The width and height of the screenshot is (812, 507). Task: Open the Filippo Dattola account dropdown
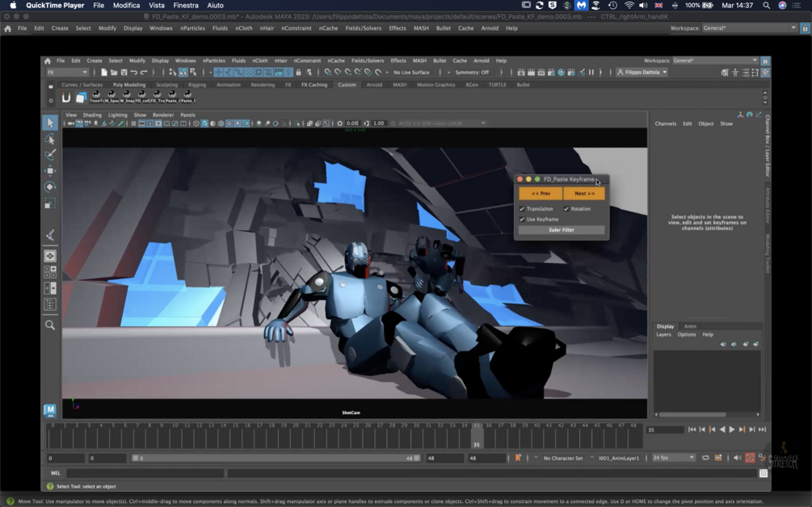tap(642, 73)
